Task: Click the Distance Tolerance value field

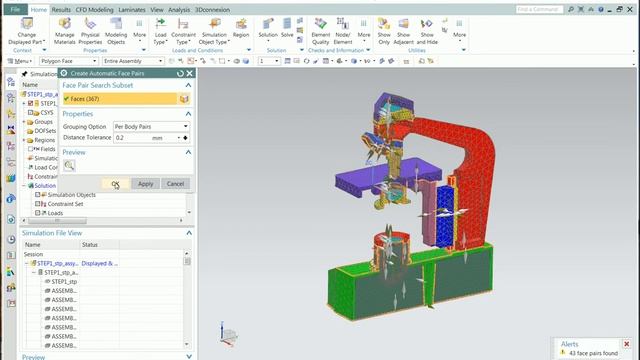Action: tap(131, 138)
